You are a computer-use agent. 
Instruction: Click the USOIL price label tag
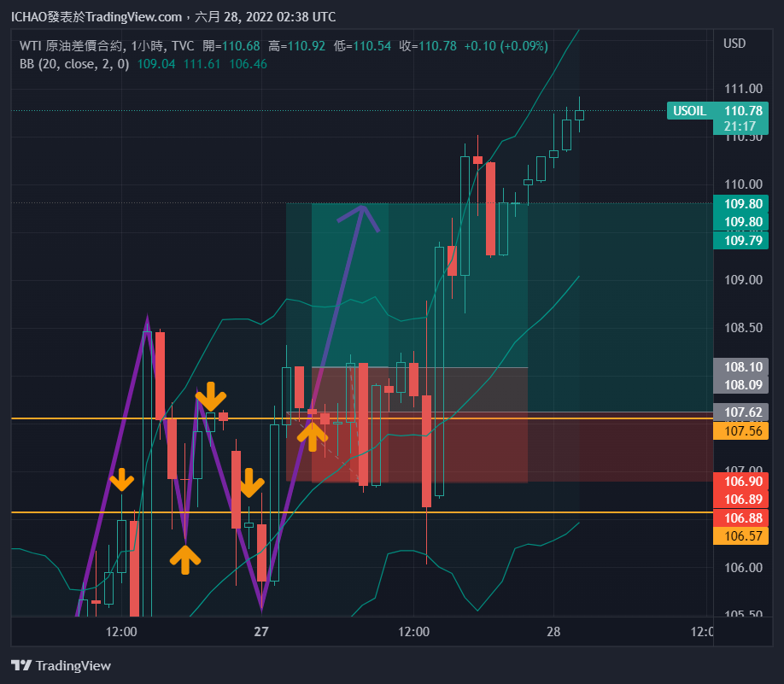[689, 110]
